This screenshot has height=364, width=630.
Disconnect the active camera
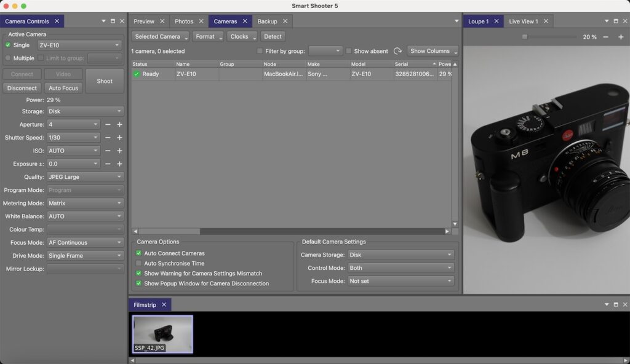click(22, 88)
